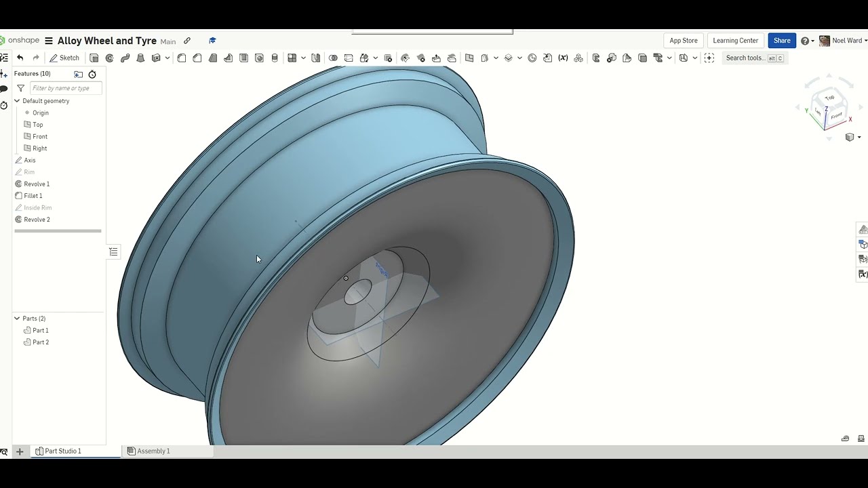
Task: Click the Share button
Action: [782, 41]
